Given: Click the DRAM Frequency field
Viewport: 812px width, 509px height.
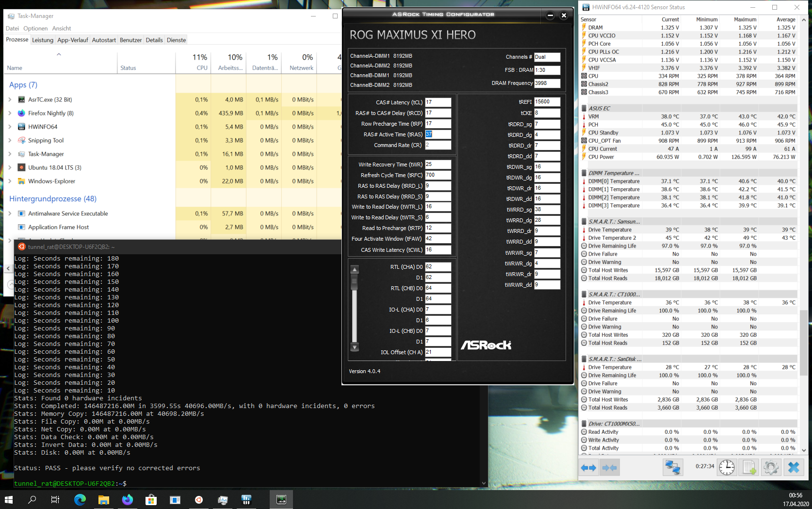Looking at the screenshot, I should (547, 83).
